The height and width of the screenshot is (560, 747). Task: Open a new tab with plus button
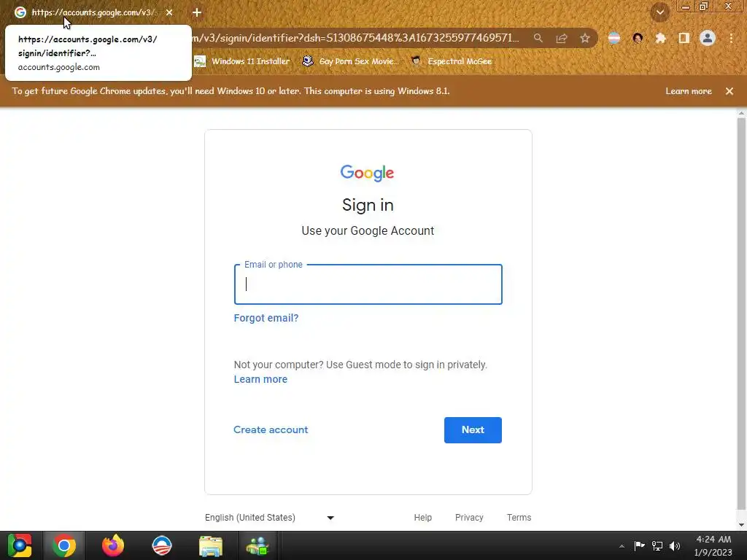(x=197, y=12)
